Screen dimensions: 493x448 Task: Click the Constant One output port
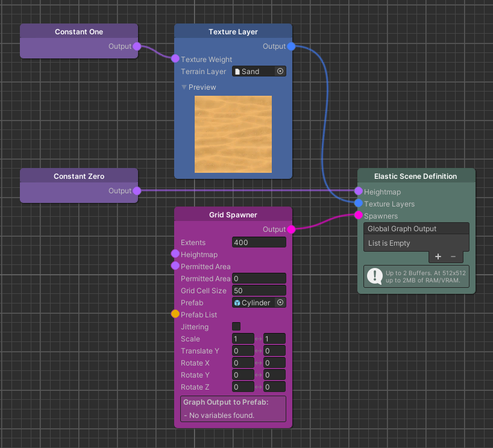[137, 46]
